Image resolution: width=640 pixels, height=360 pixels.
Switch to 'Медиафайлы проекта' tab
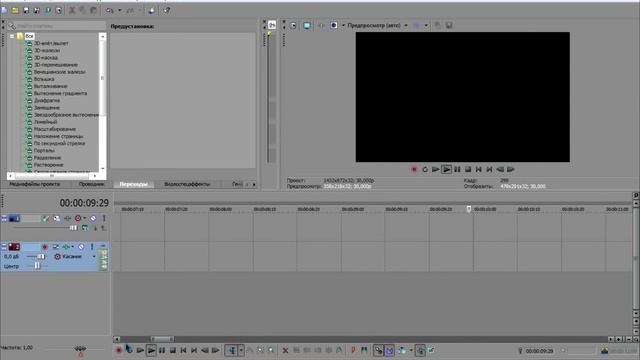[x=35, y=184]
